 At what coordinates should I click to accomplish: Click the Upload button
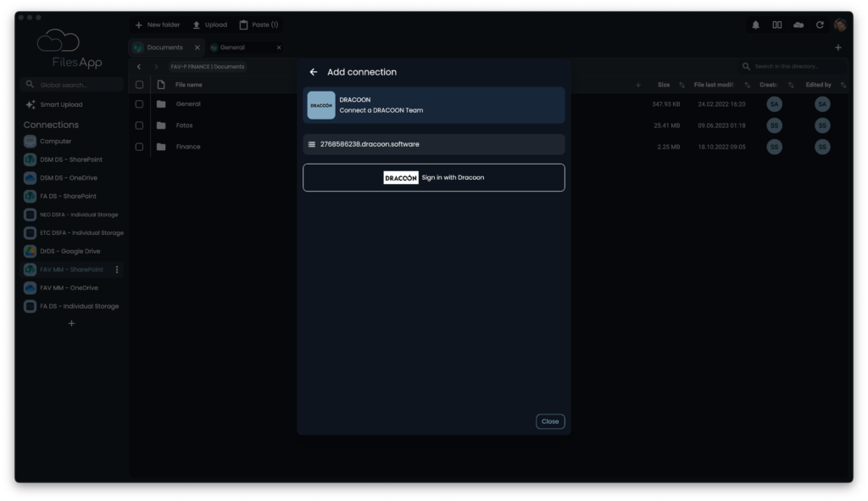(x=210, y=25)
